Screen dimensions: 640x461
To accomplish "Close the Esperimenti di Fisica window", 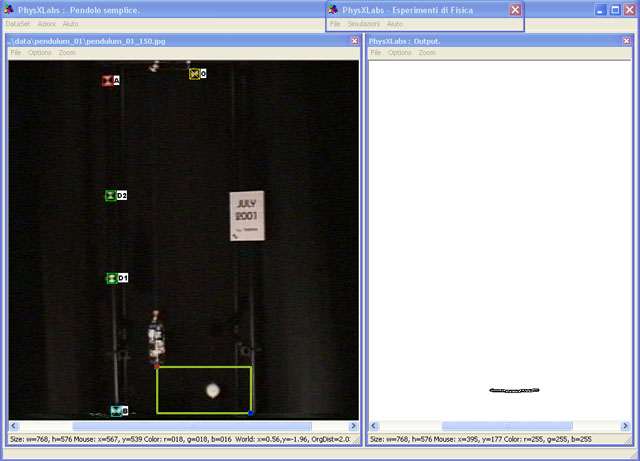I will click(x=515, y=10).
